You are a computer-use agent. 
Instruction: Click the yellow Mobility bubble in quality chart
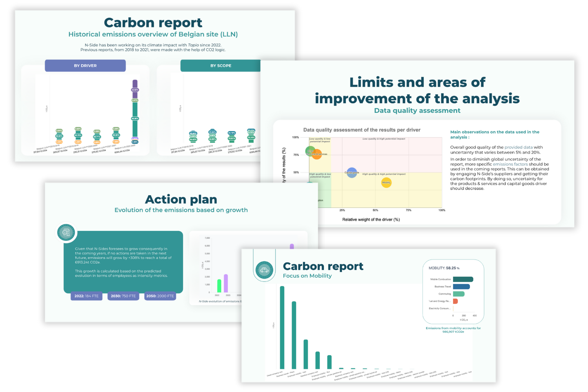(x=387, y=183)
